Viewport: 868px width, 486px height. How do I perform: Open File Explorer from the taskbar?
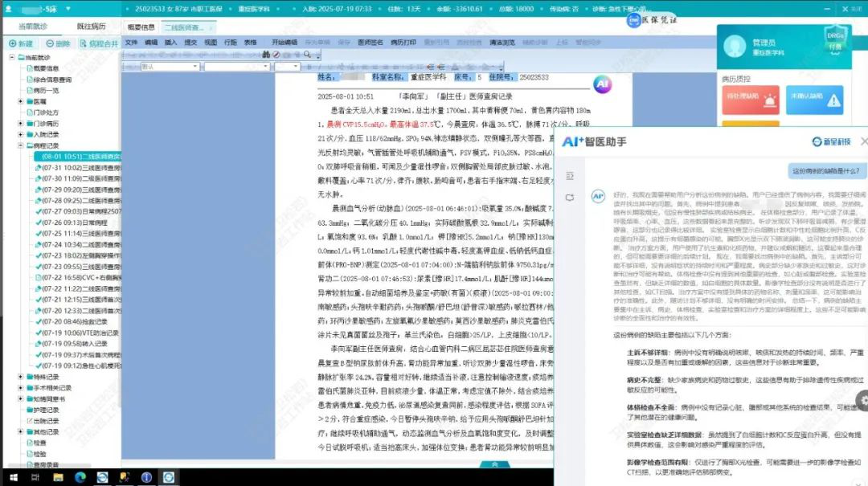tap(58, 477)
